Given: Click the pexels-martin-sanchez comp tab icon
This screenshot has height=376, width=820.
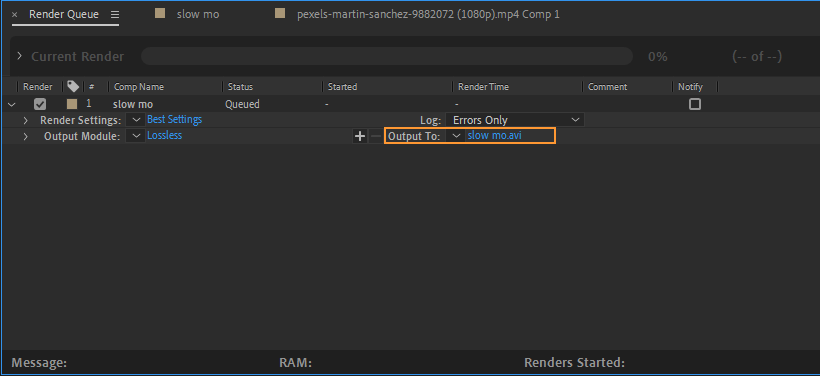Looking at the screenshot, I should coord(280,14).
